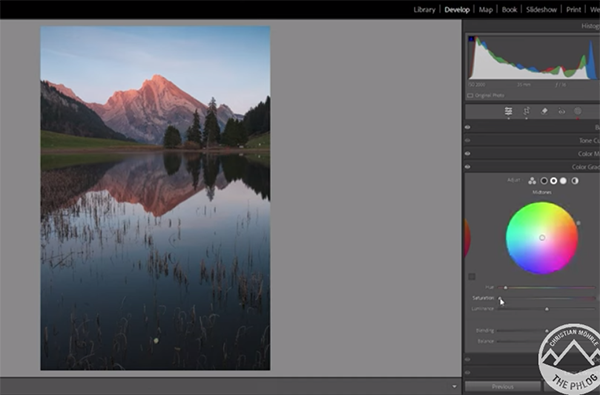Image resolution: width=600 pixels, height=395 pixels.
Task: Select the Midtones wheel adjust button
Action: click(553, 181)
